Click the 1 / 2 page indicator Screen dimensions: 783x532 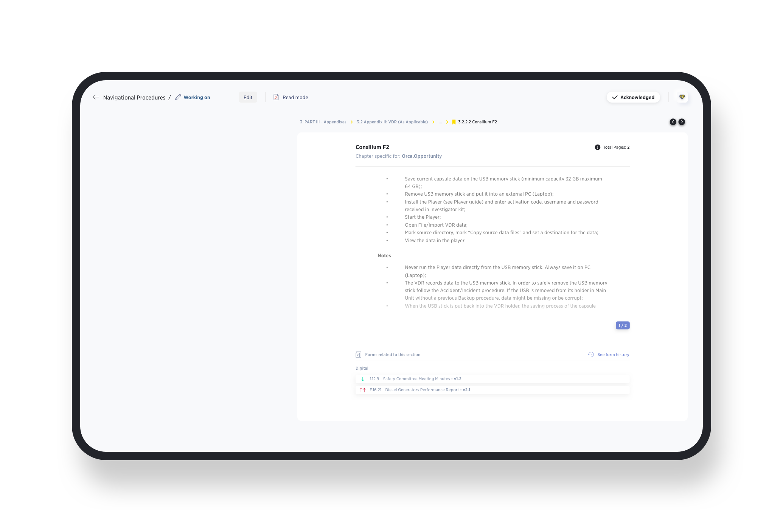click(623, 325)
